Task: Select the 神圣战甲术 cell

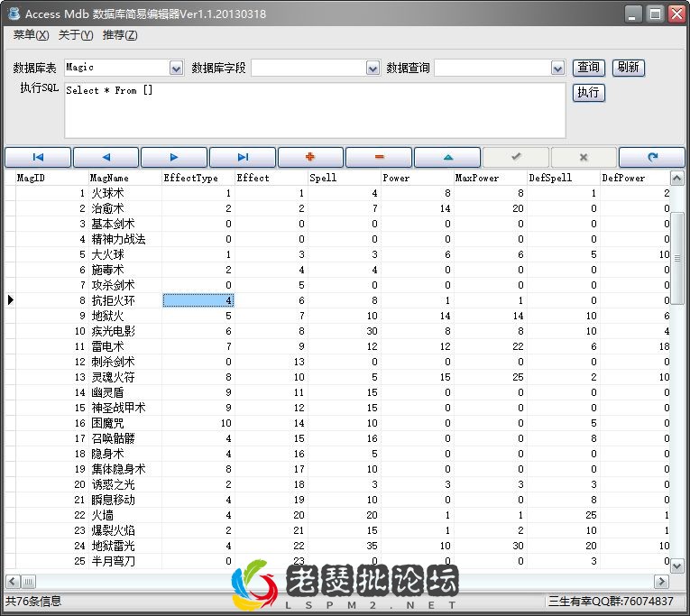Action: pyautogui.click(x=125, y=408)
